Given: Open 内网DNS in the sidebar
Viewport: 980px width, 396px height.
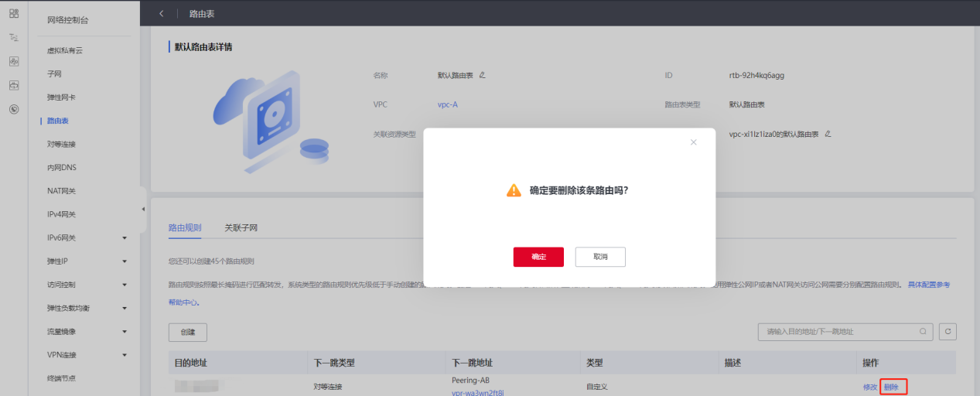Looking at the screenshot, I should [62, 167].
